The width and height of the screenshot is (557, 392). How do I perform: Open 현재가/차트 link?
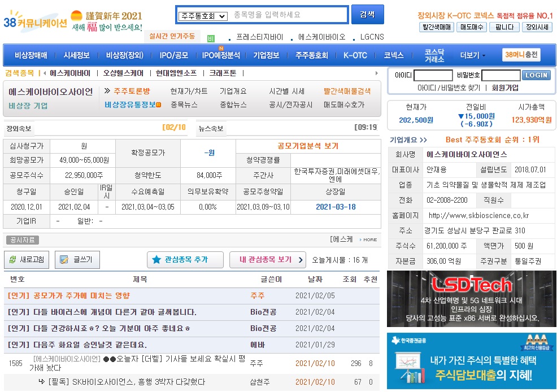(x=189, y=91)
